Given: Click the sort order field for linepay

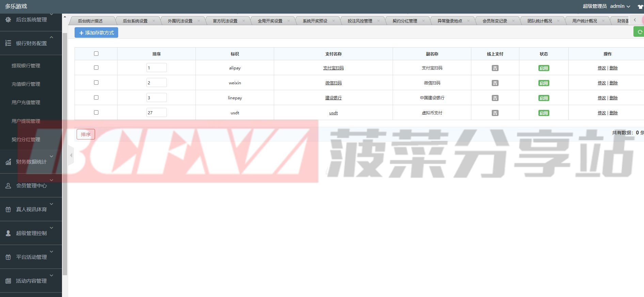Looking at the screenshot, I should pos(156,98).
